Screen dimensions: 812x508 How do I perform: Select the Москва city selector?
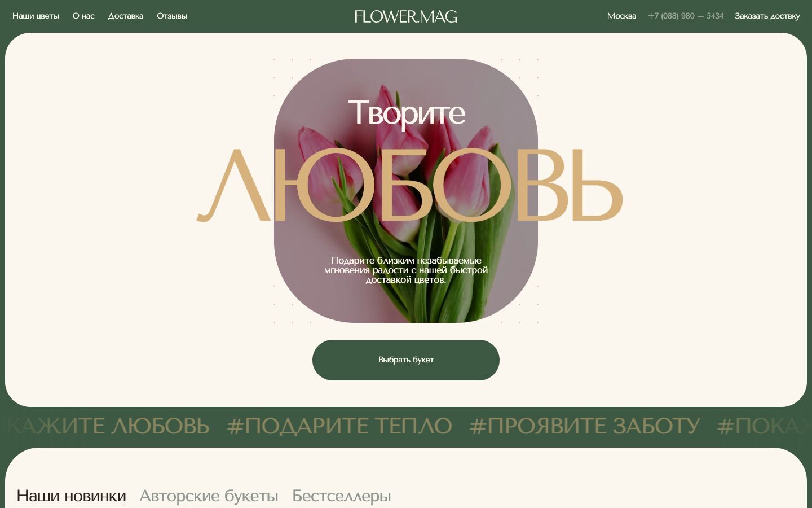[x=621, y=16]
